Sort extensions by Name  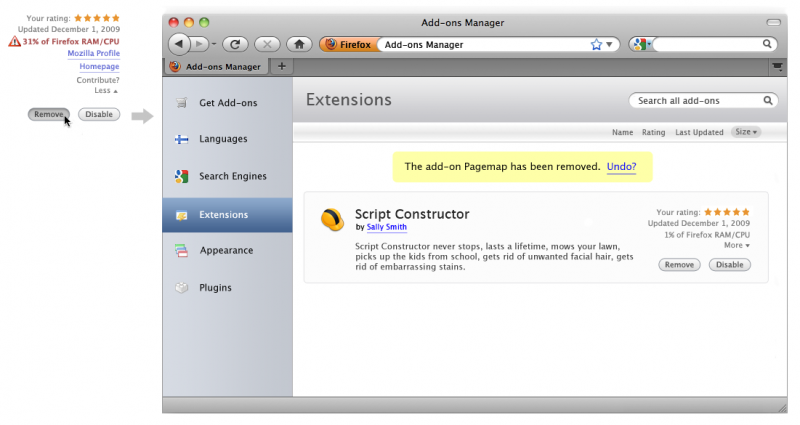[622, 132]
